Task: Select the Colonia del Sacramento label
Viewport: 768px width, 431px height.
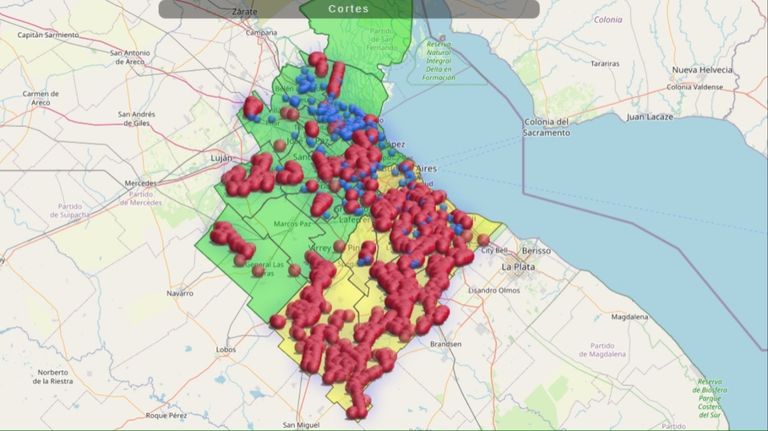Action: pyautogui.click(x=546, y=127)
